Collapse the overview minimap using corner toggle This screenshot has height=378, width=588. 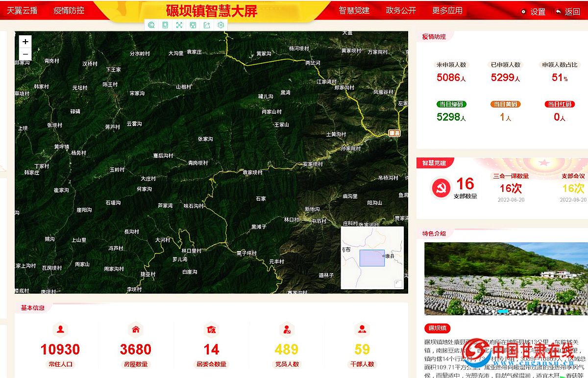(x=398, y=284)
